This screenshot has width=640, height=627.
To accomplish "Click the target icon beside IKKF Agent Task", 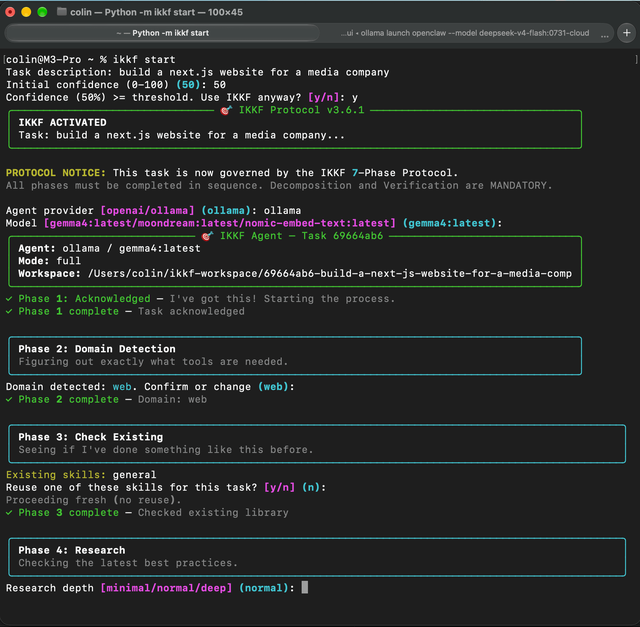I will tap(207, 236).
